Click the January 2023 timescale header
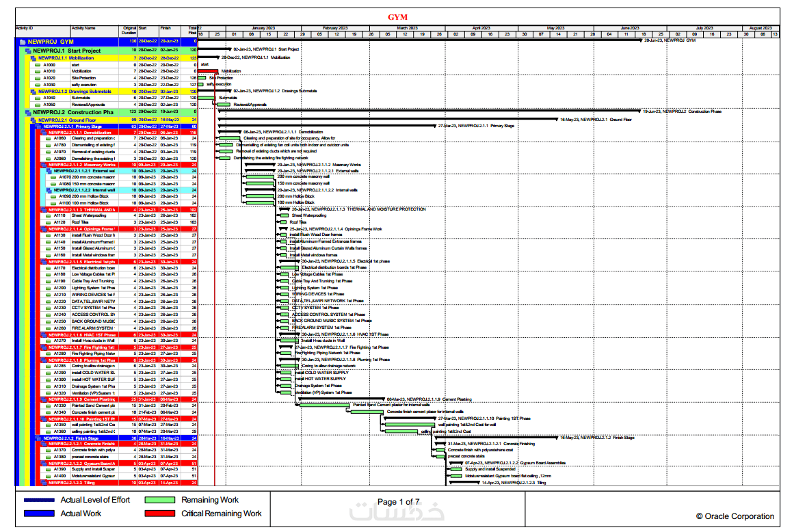 [263, 28]
